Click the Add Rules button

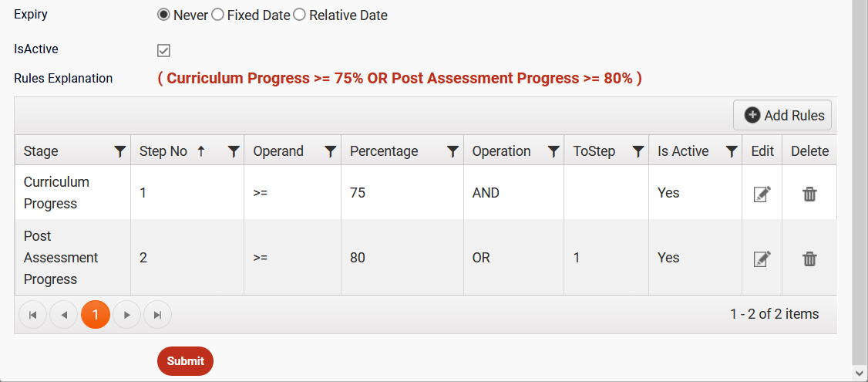pyautogui.click(x=783, y=115)
